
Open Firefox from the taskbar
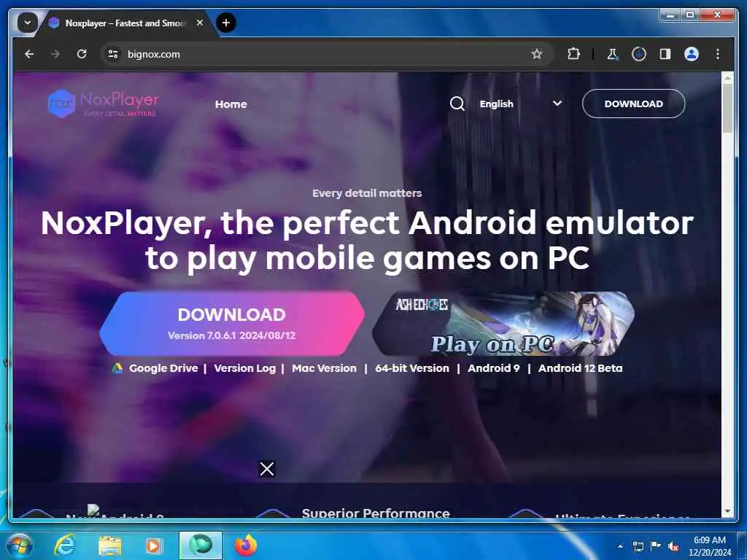[247, 545]
